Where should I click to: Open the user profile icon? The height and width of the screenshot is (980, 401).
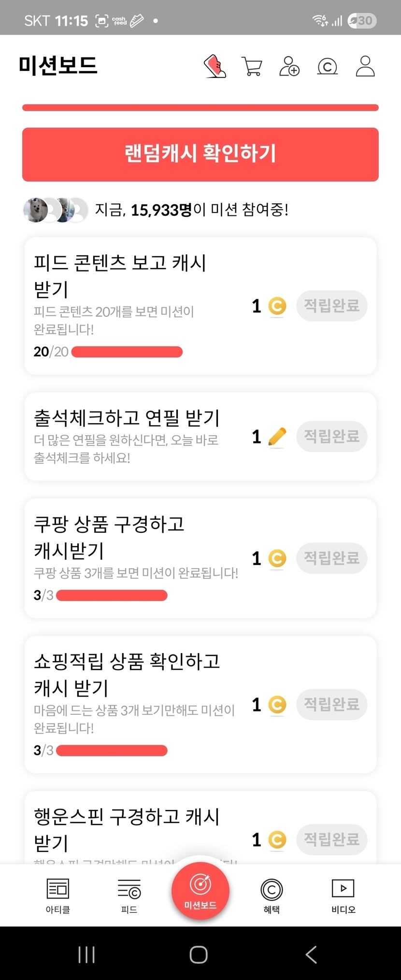[365, 66]
